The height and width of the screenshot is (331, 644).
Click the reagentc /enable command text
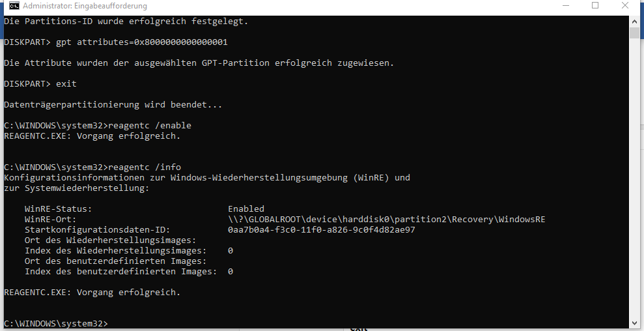point(150,125)
